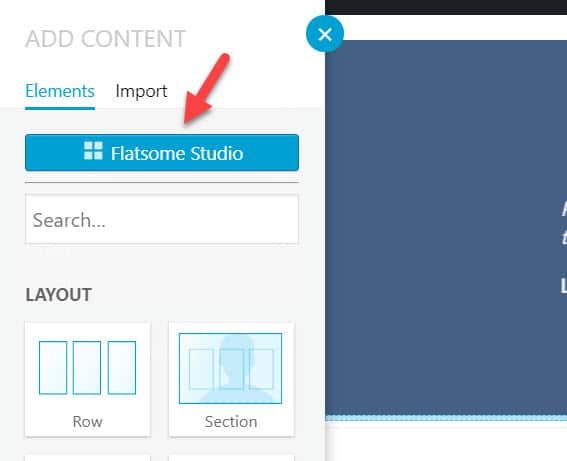The width and height of the screenshot is (567, 461).
Task: Select the blue section in page preview
Action: click(x=446, y=228)
